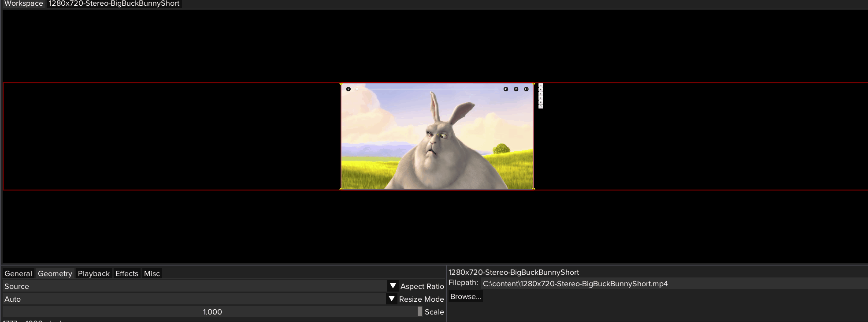Switch to the Effects tab
This screenshot has height=322, width=868.
126,273
